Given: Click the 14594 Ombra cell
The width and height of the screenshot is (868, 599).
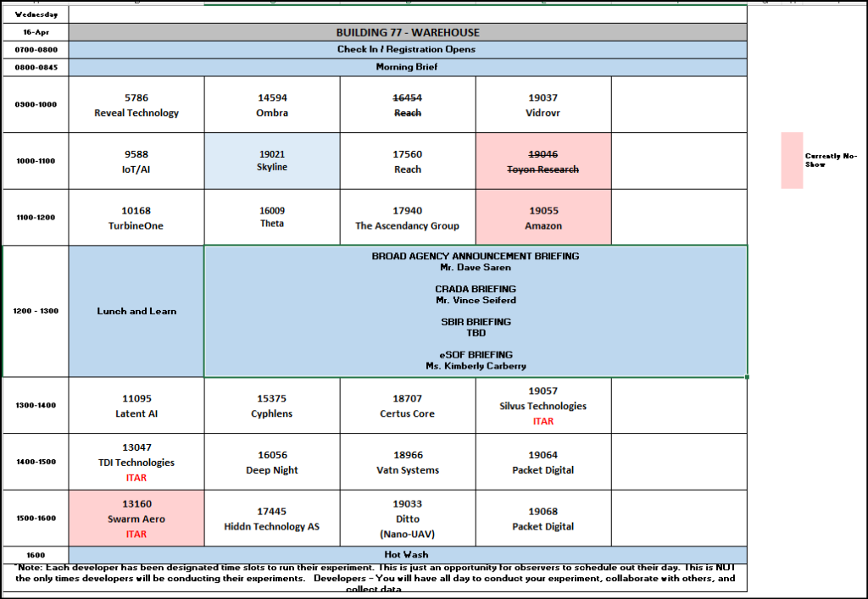Looking at the screenshot, I should click(x=272, y=104).
